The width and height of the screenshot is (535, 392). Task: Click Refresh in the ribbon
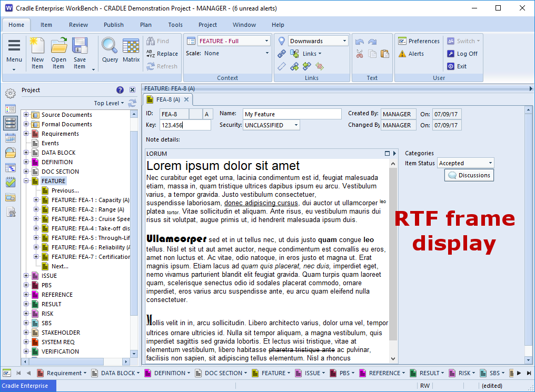162,66
